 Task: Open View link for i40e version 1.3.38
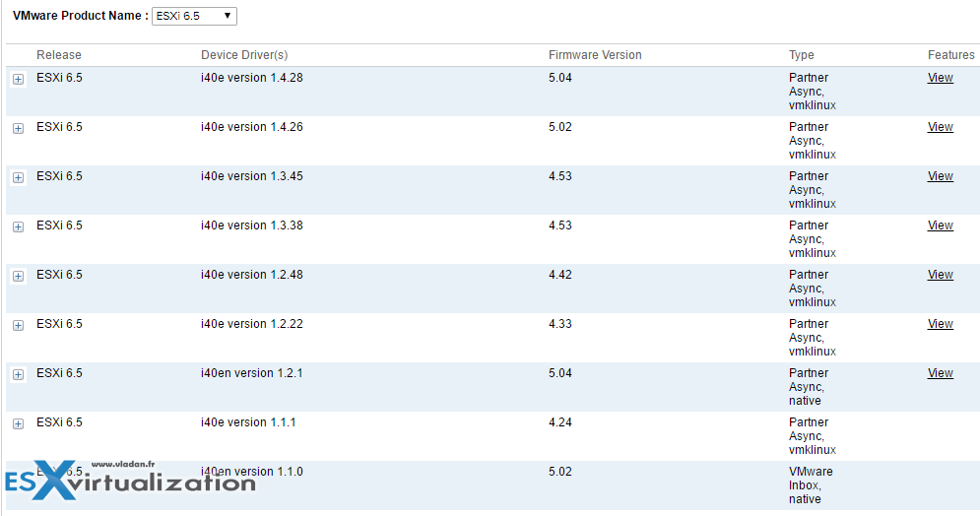pos(940,226)
